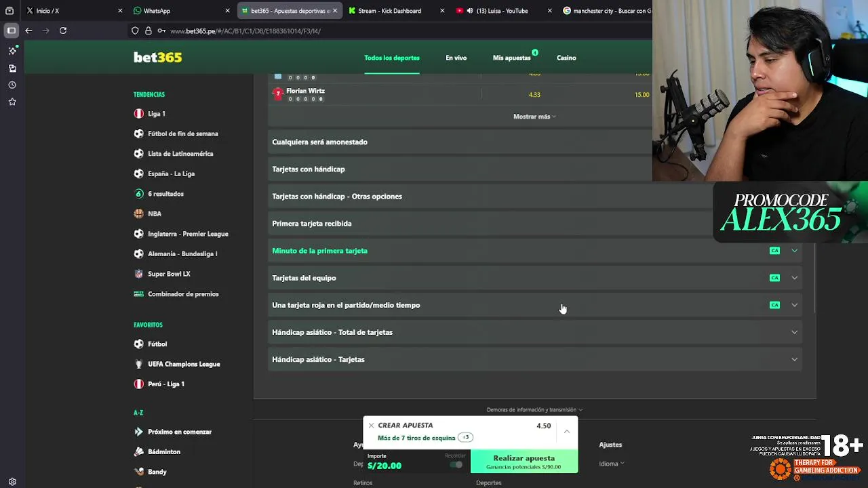
Task: Open the saved passwords key icon
Action: pyautogui.click(x=161, y=30)
